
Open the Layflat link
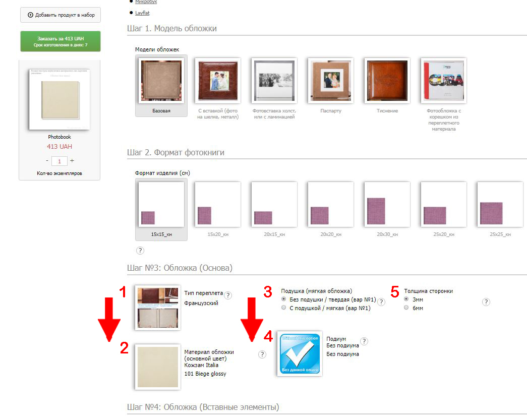coord(142,13)
